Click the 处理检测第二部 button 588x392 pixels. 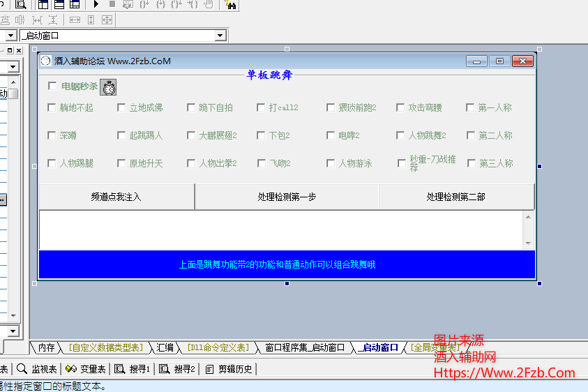(456, 197)
